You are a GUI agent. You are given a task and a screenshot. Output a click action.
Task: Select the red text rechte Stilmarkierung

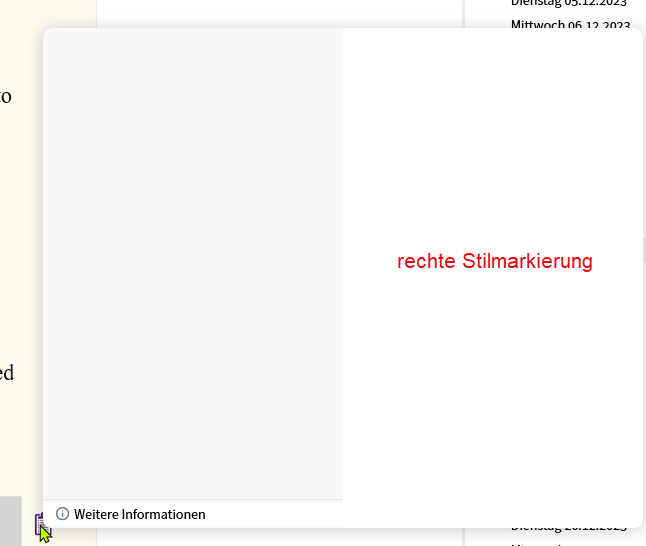tap(495, 261)
